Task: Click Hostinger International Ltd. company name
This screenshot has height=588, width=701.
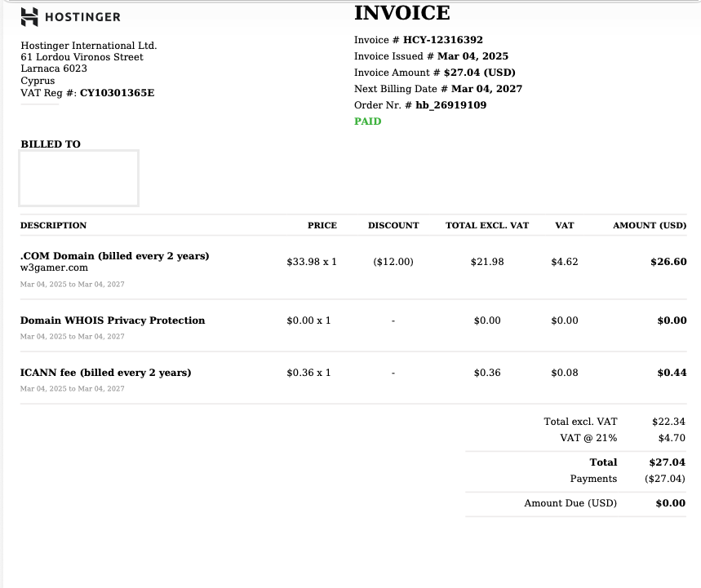Action: (88, 46)
